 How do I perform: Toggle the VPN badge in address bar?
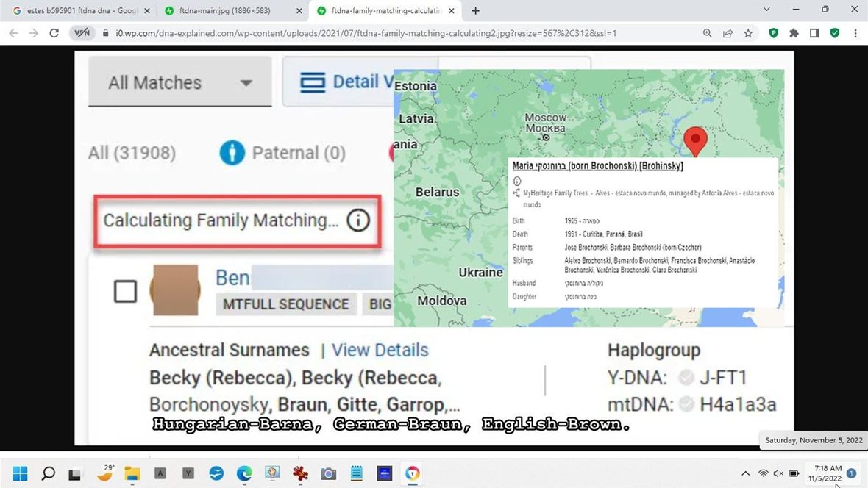coord(81,33)
